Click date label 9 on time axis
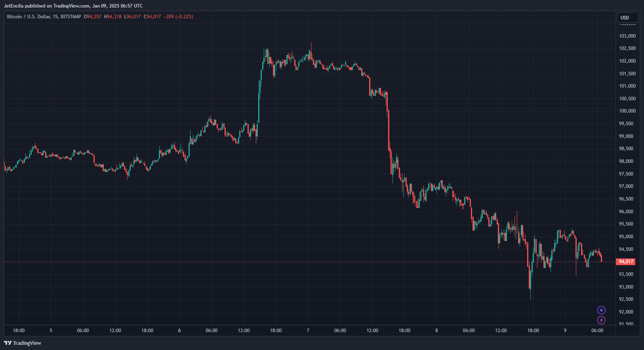 (x=565, y=331)
